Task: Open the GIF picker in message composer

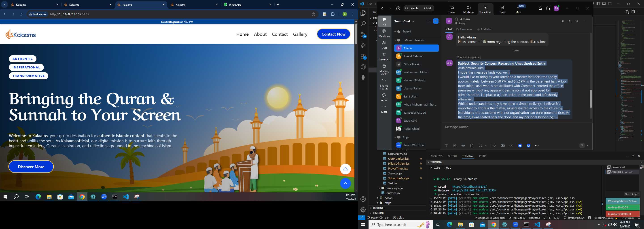Action: pyautogui.click(x=463, y=146)
